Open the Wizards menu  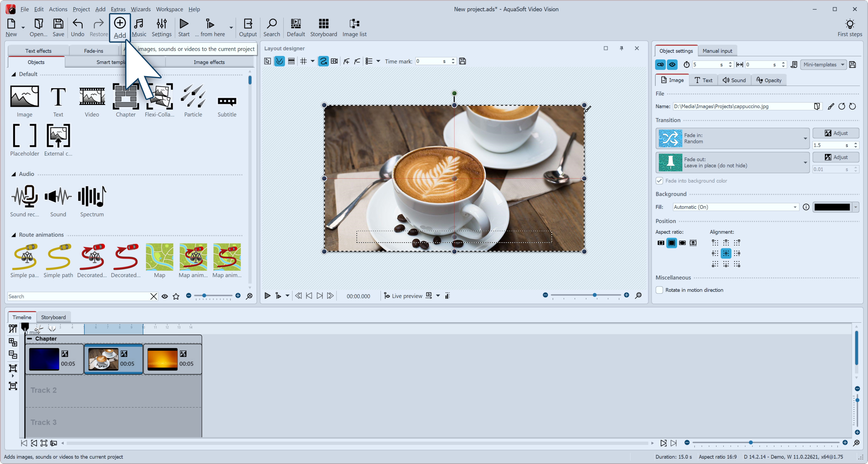tap(141, 9)
